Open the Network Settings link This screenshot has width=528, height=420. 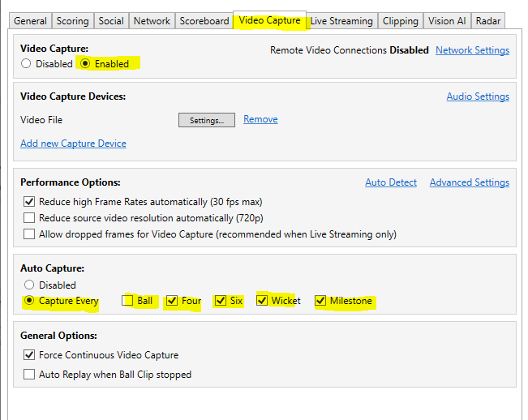tap(472, 50)
